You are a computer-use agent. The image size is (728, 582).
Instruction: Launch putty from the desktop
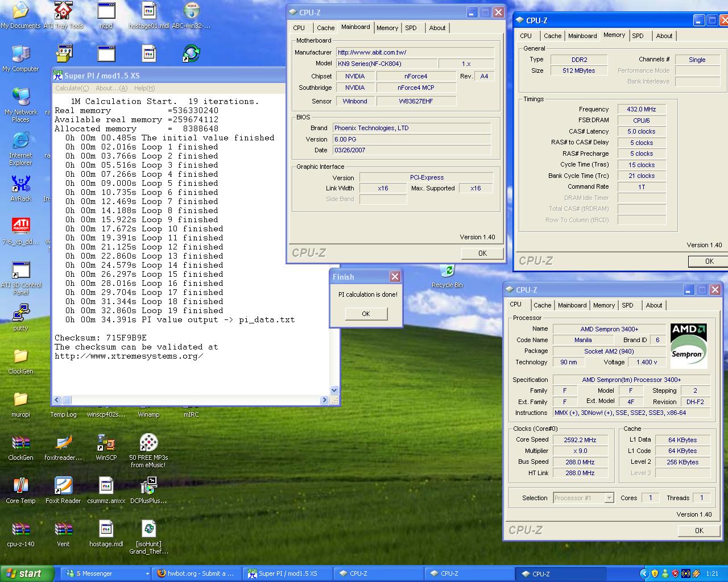[20, 318]
